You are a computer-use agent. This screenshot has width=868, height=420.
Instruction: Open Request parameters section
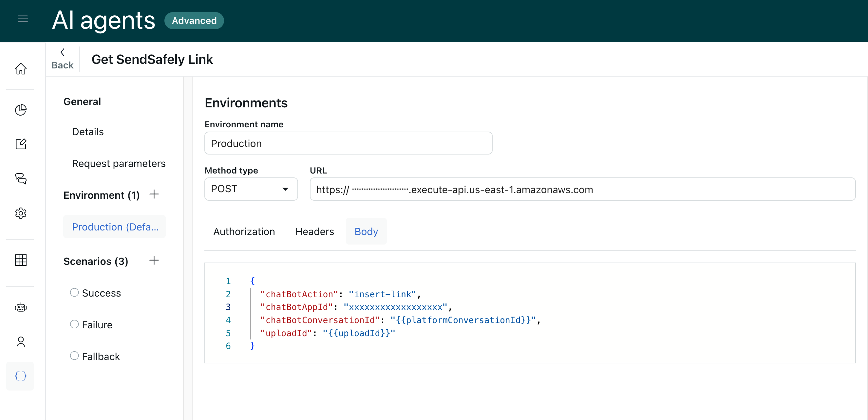[119, 163]
